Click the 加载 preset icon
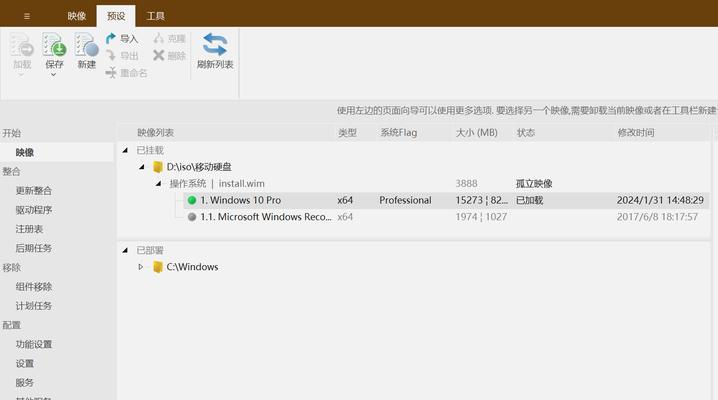Screen dimensions: 718x400 pyautogui.click(x=22, y=45)
